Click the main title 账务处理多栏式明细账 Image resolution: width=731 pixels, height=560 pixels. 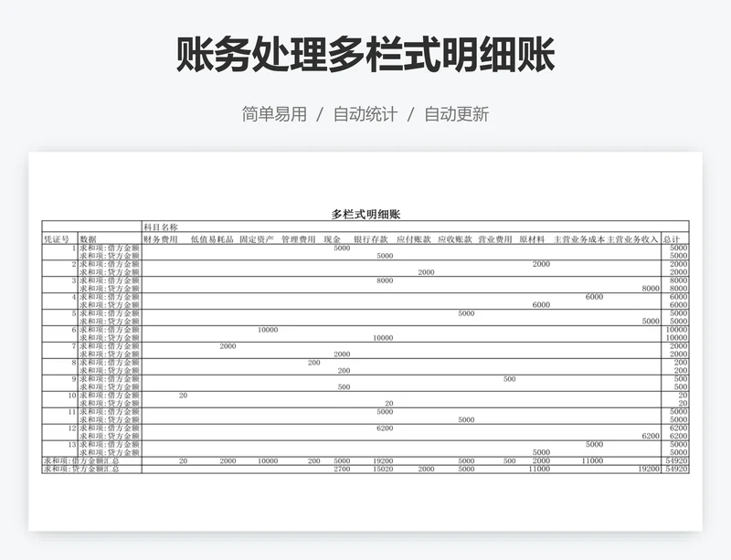365,54
